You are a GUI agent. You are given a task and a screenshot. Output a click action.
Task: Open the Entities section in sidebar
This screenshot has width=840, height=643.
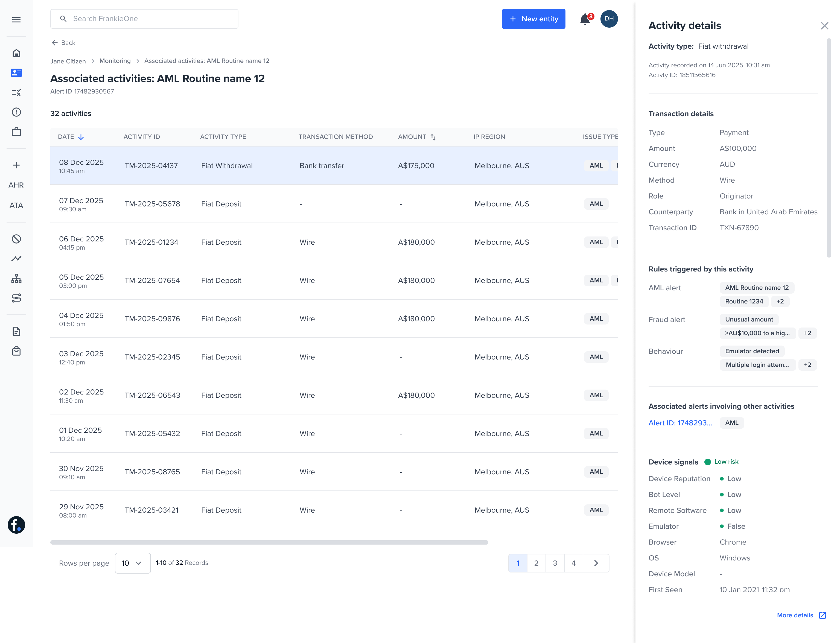[x=16, y=73]
